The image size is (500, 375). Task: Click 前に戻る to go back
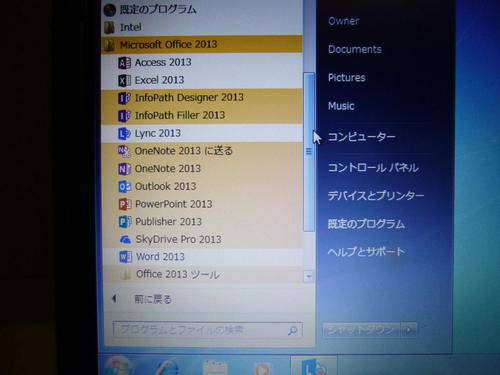coord(153,299)
